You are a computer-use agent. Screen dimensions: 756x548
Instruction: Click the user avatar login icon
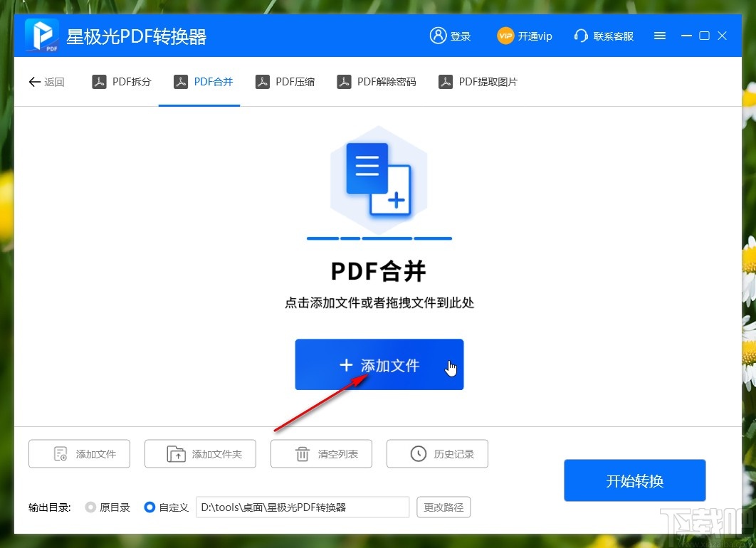click(x=438, y=36)
